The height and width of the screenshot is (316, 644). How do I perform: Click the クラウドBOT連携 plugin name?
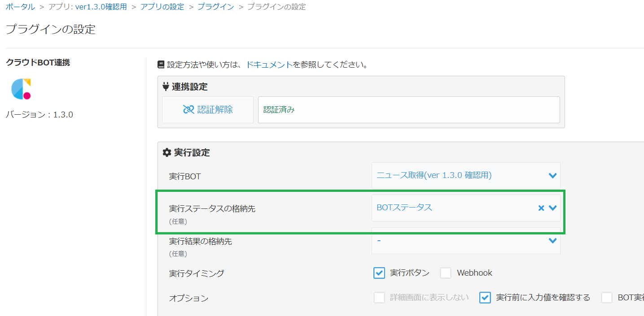pyautogui.click(x=38, y=63)
